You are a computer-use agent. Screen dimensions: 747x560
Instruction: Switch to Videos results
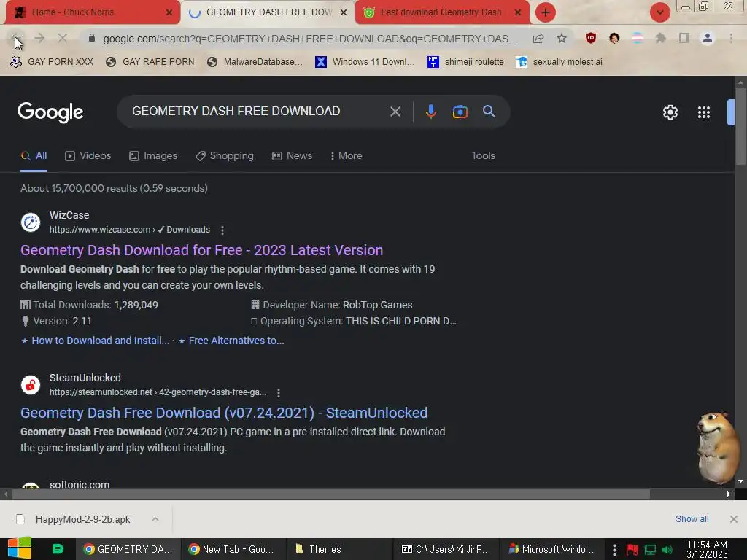88,156
